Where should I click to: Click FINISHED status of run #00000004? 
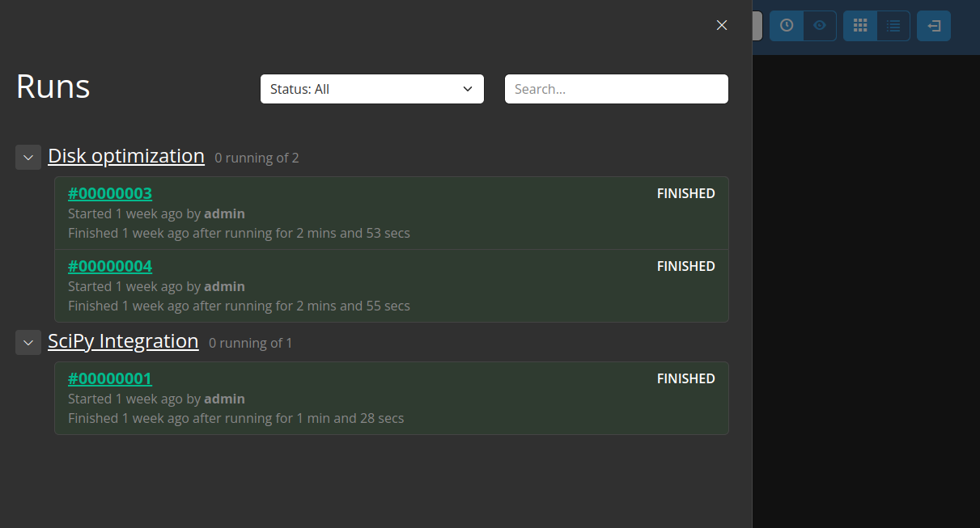click(685, 266)
